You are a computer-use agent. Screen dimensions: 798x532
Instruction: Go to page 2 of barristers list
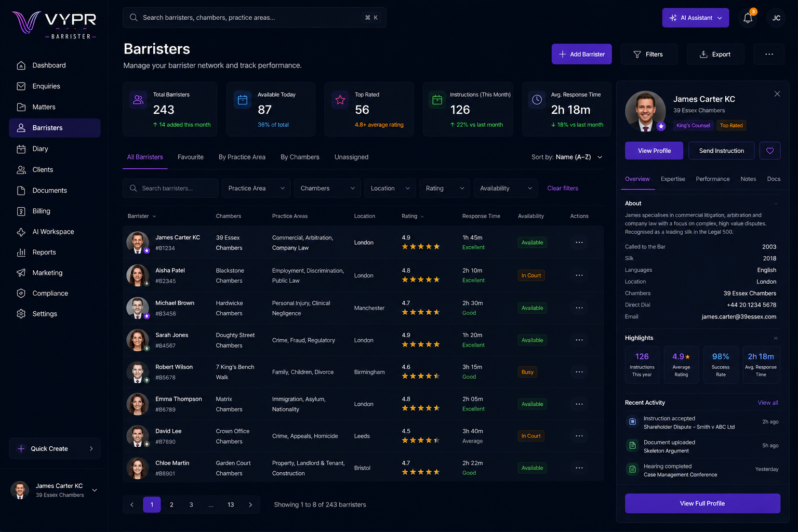(x=171, y=504)
